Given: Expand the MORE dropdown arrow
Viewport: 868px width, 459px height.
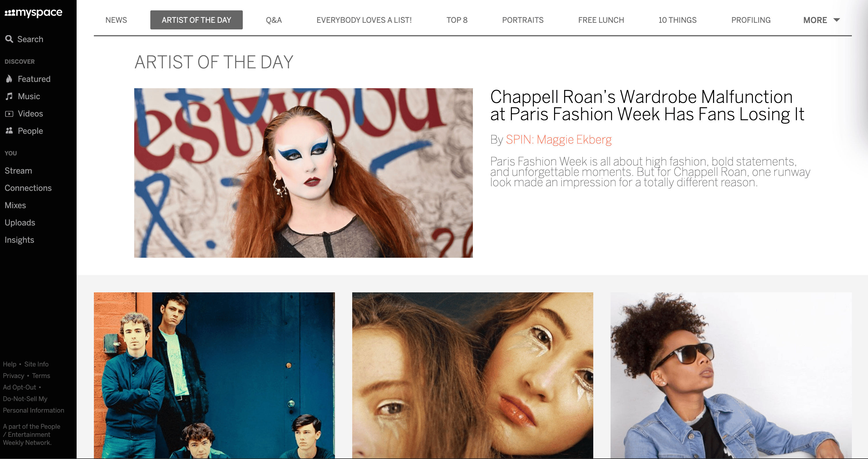Looking at the screenshot, I should (x=836, y=20).
